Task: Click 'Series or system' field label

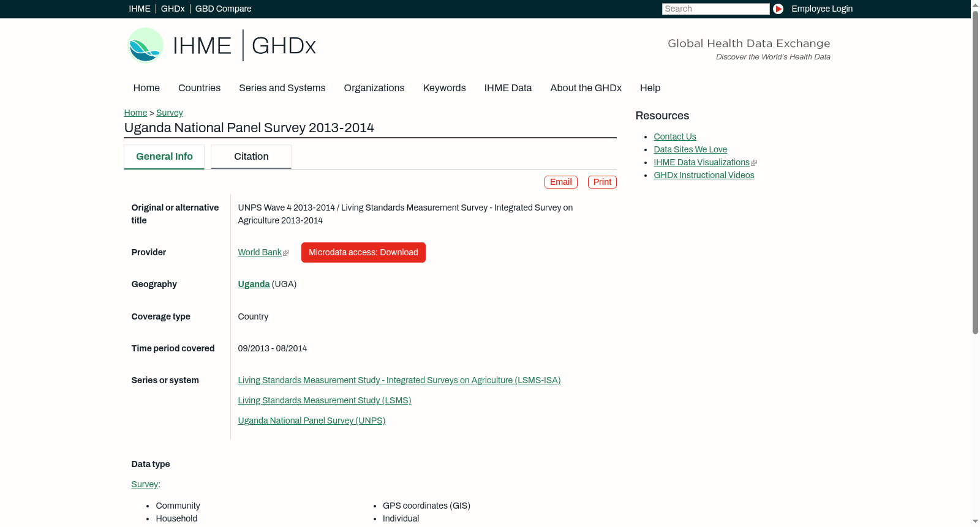Action: pos(165,380)
